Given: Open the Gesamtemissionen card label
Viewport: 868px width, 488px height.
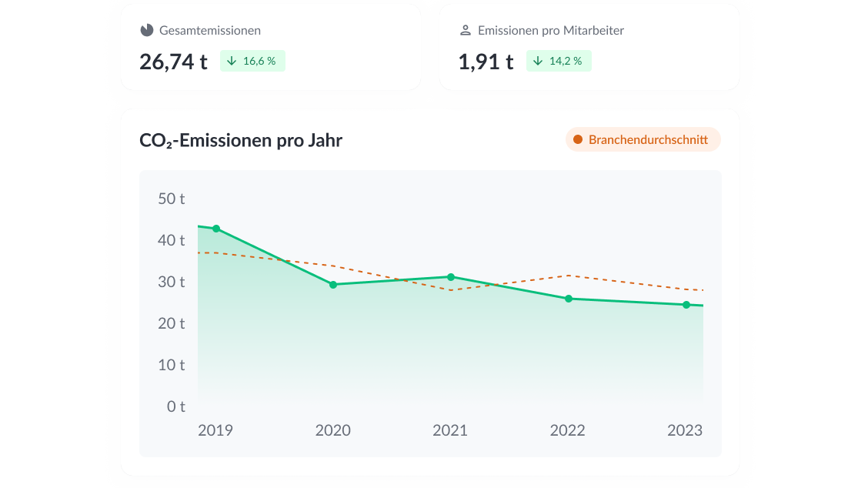Looking at the screenshot, I should [x=210, y=31].
